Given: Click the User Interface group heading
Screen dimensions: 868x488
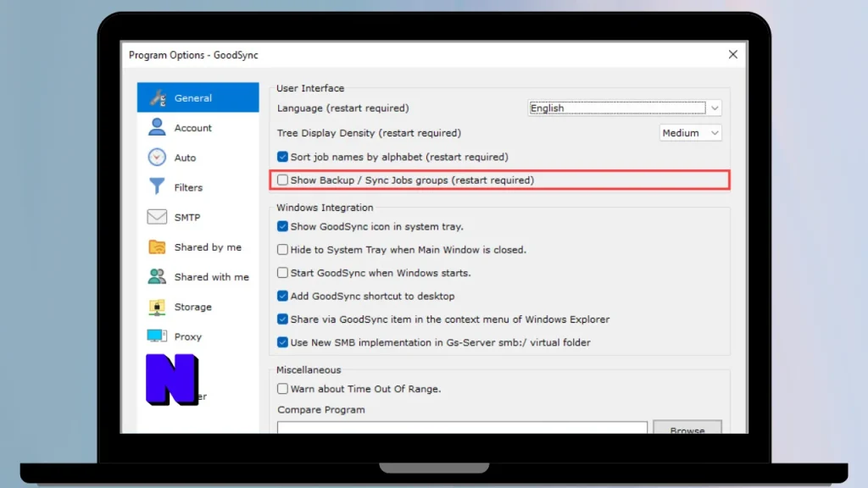Looking at the screenshot, I should tap(310, 88).
